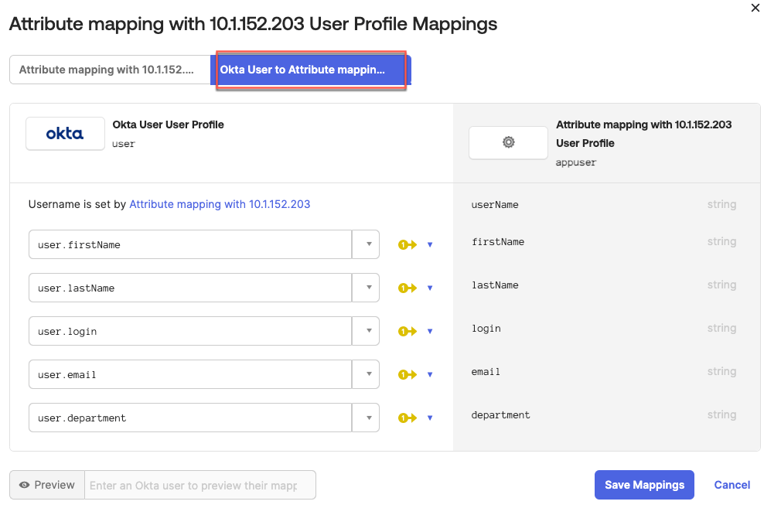Click the yellow mapping arrow for firstName
The image size is (764, 532).
pos(408,244)
